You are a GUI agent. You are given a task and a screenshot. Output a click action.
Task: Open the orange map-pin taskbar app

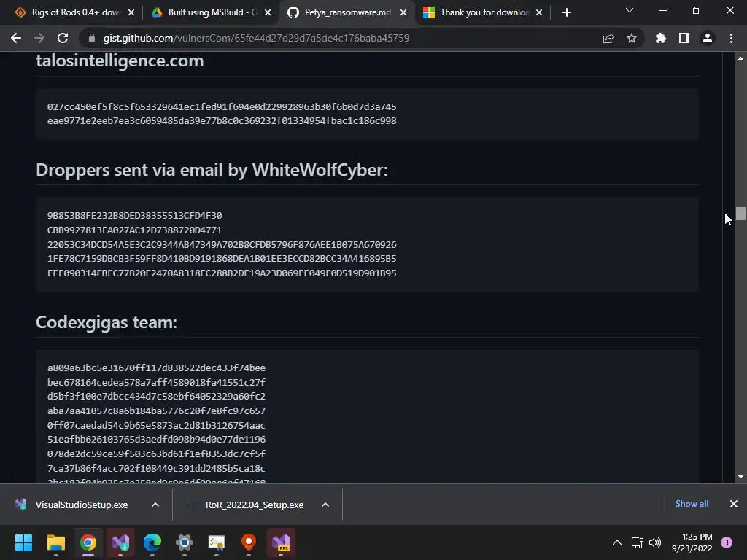(x=249, y=542)
